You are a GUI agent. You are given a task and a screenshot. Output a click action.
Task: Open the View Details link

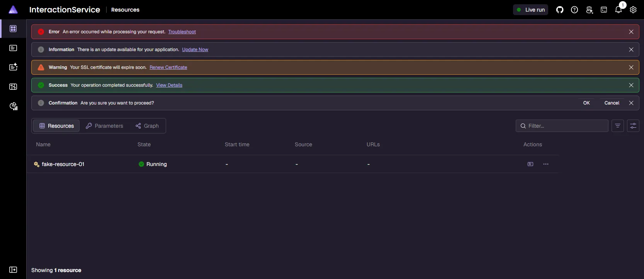pyautogui.click(x=169, y=85)
